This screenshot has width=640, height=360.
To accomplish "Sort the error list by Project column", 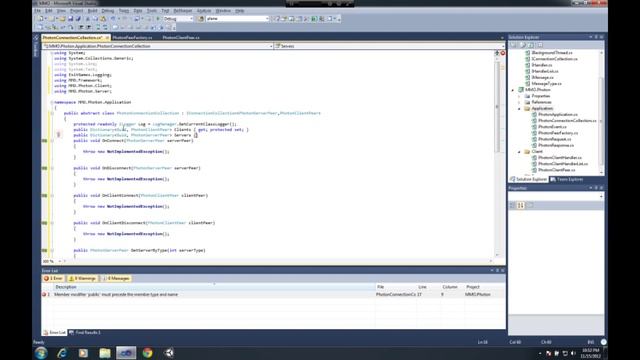I will [484, 287].
